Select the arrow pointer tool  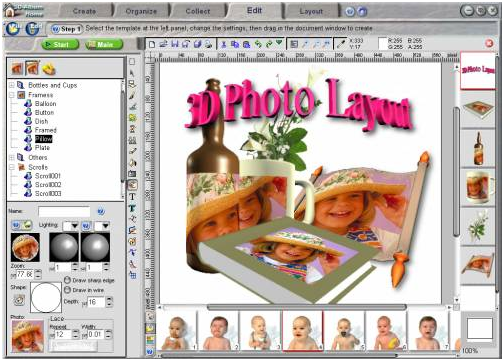point(132,73)
